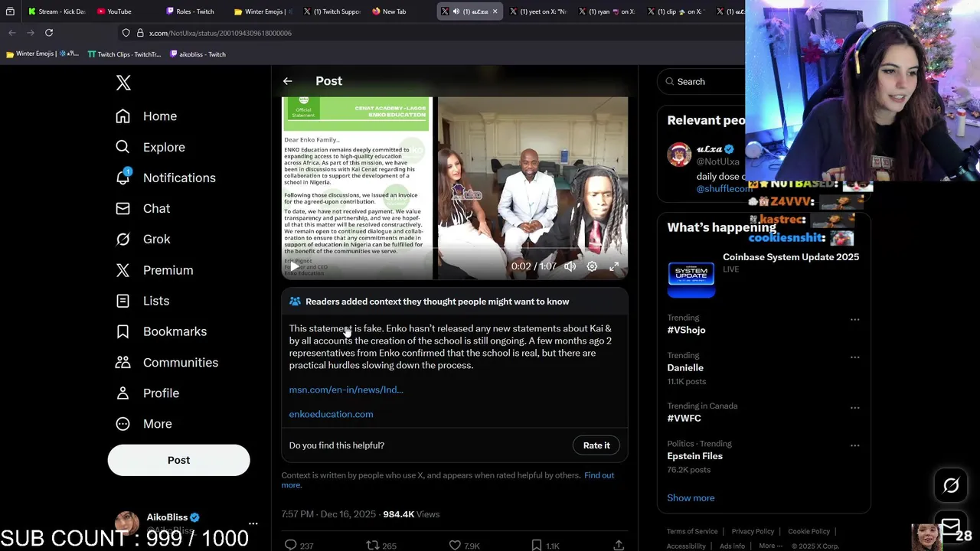The width and height of the screenshot is (980, 551).
Task: Open Chat in the sidebar
Action: click(x=142, y=208)
